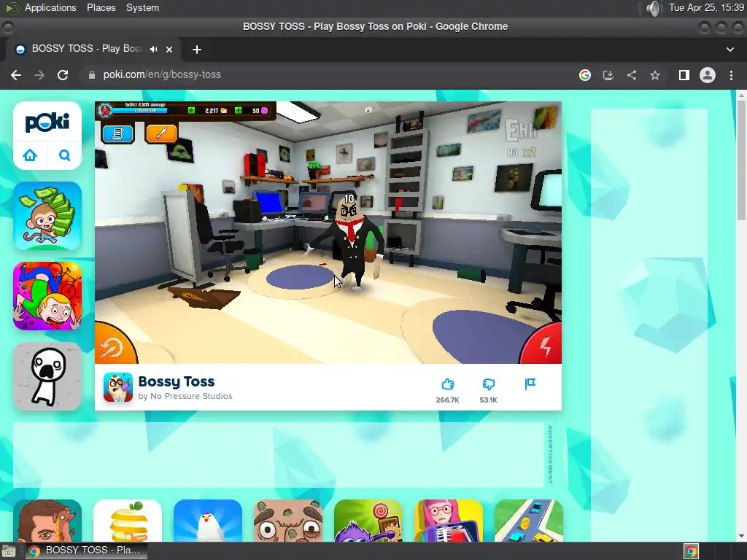Bookmark this tab with star
The width and height of the screenshot is (747, 560).
click(655, 75)
